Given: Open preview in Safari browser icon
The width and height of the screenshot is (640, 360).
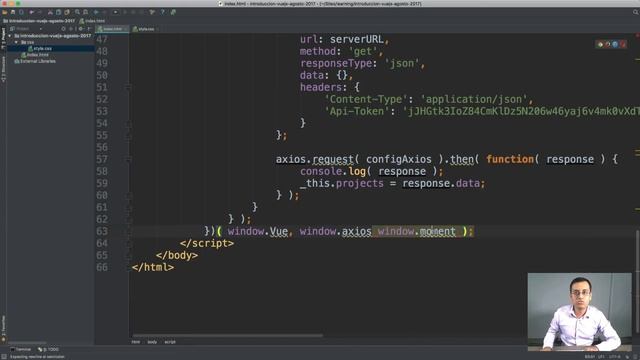Looking at the screenshot, I should pyautogui.click(x=615, y=44).
